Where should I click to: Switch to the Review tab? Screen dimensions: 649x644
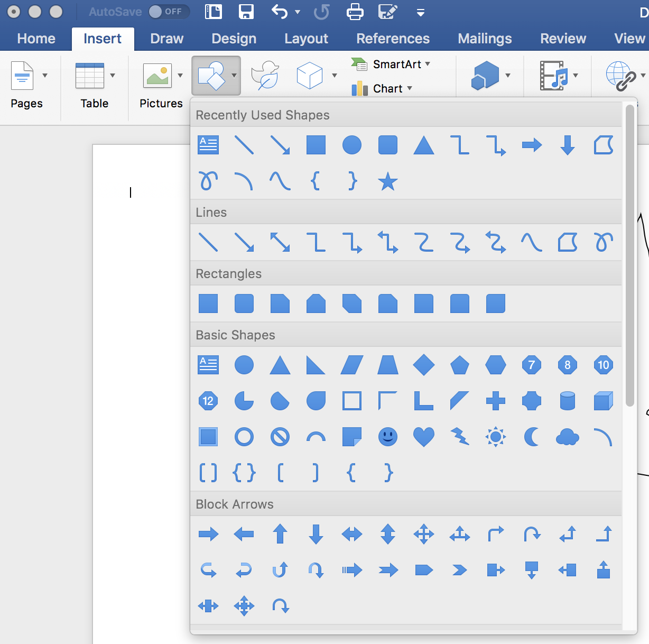pyautogui.click(x=563, y=38)
